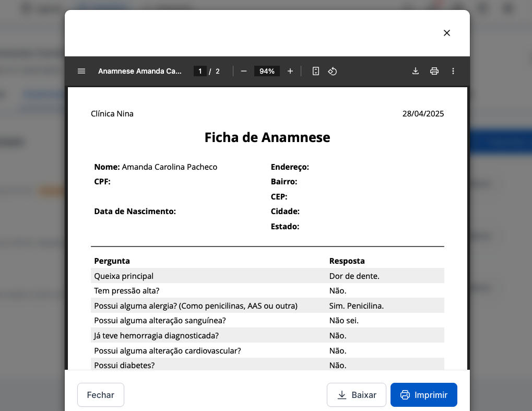Print using the PDF toolbar printer icon
Screen dimensions: 532x411
pyautogui.click(x=434, y=71)
